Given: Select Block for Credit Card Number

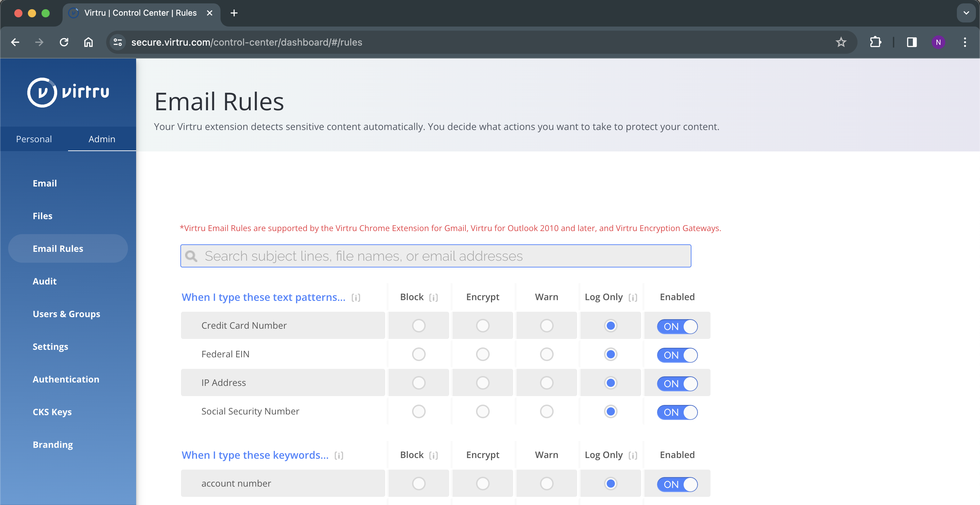Looking at the screenshot, I should (x=419, y=326).
